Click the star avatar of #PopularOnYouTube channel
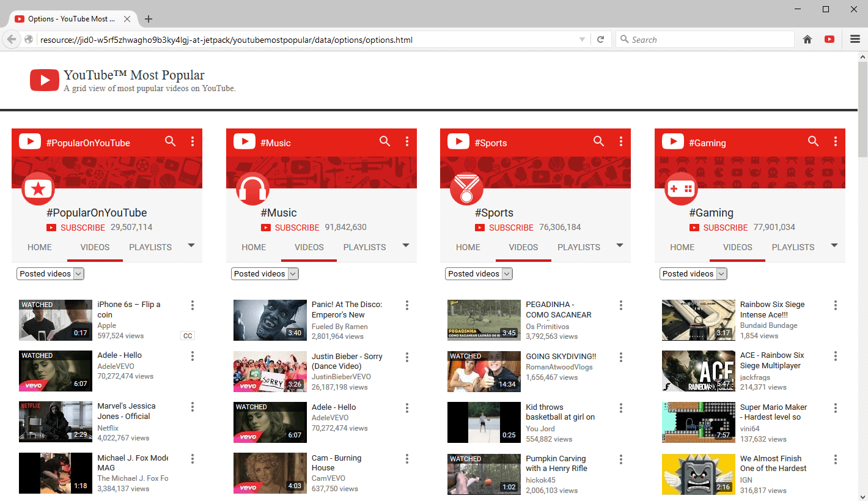The width and height of the screenshot is (868, 501). (39, 188)
